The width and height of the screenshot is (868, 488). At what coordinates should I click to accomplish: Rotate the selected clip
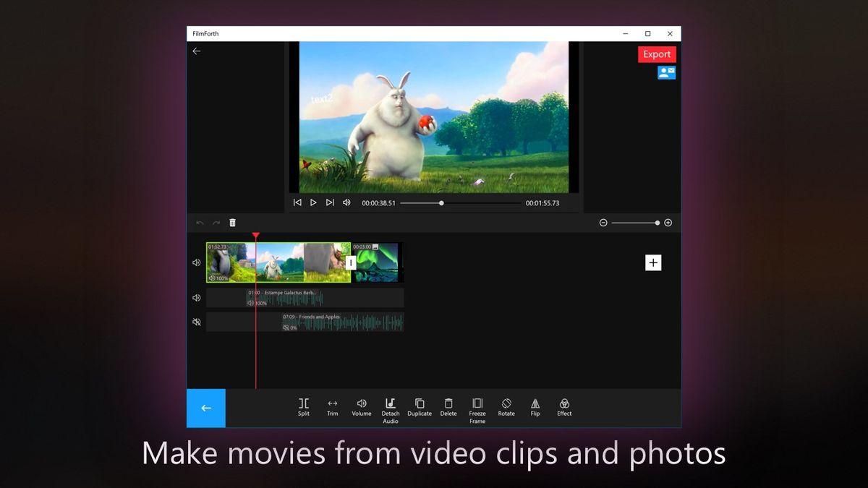[506, 407]
